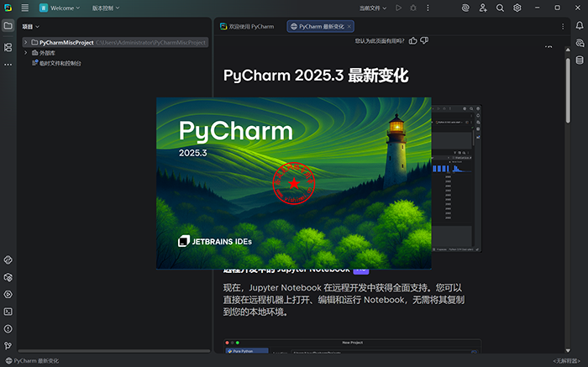Expand the 外部库 tree node
The height and width of the screenshot is (367, 588).
[24, 52]
